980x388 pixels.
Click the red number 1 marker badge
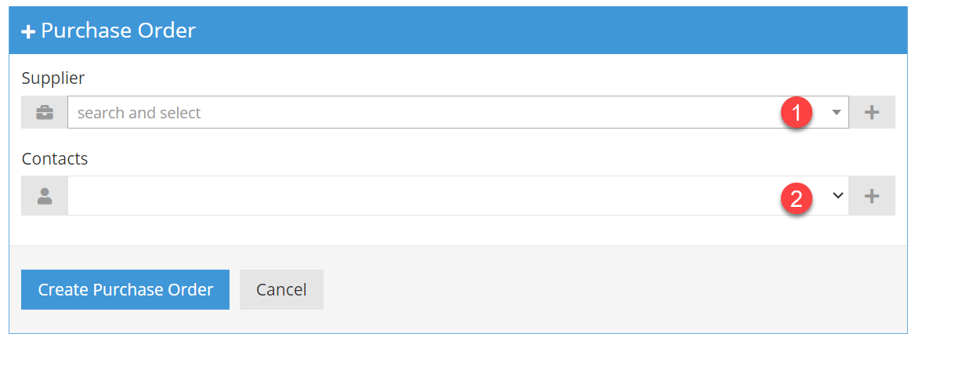click(x=797, y=114)
